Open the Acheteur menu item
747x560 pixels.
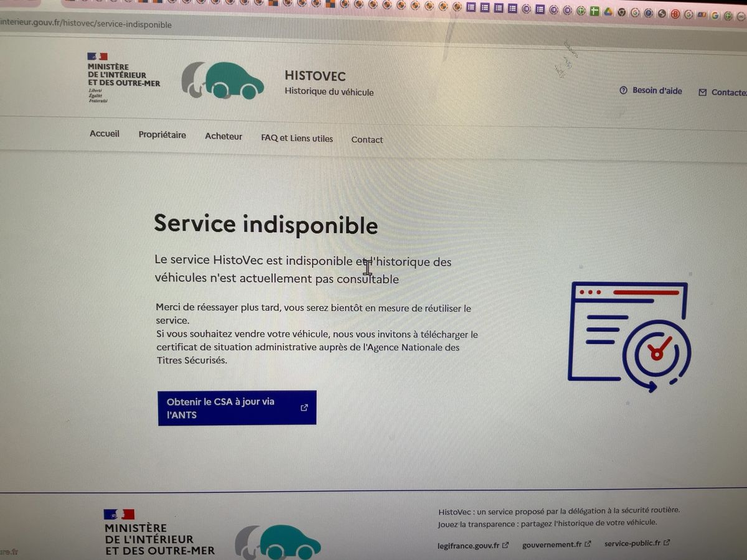pos(223,136)
